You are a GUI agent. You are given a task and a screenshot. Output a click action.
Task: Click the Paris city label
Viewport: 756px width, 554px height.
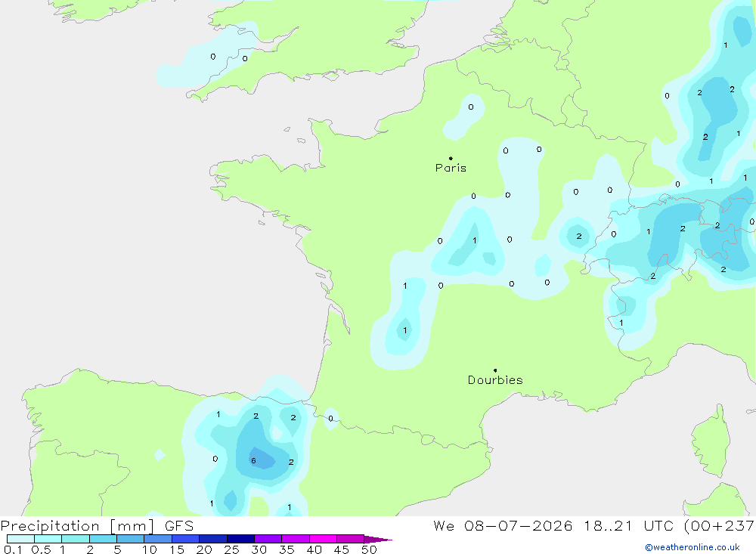pyautogui.click(x=451, y=168)
